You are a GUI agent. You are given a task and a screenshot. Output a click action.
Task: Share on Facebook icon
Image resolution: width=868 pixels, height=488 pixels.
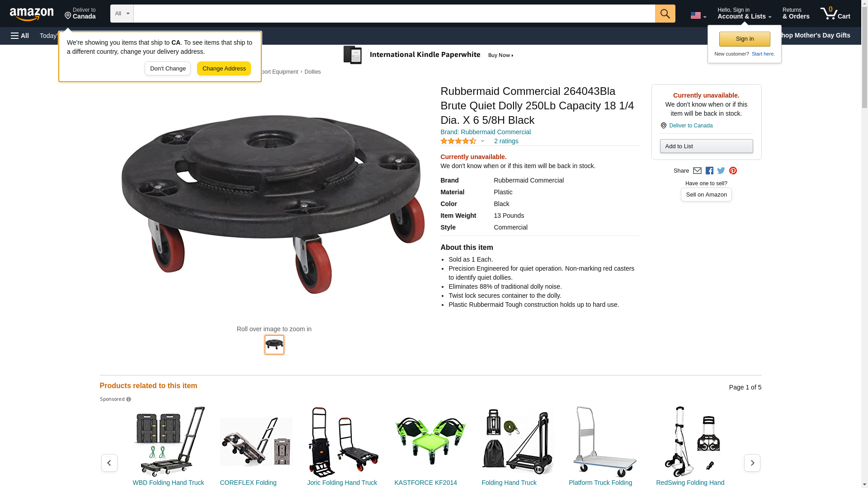click(x=709, y=171)
